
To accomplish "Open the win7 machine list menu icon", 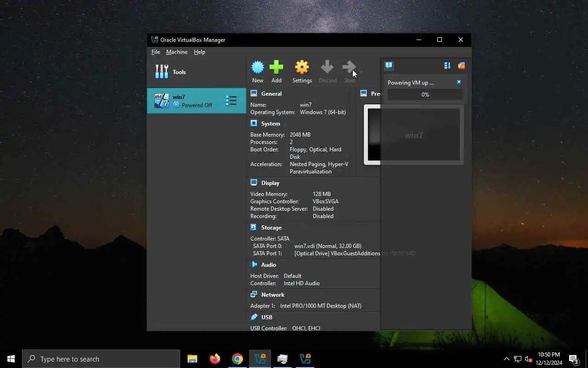I will (231, 101).
